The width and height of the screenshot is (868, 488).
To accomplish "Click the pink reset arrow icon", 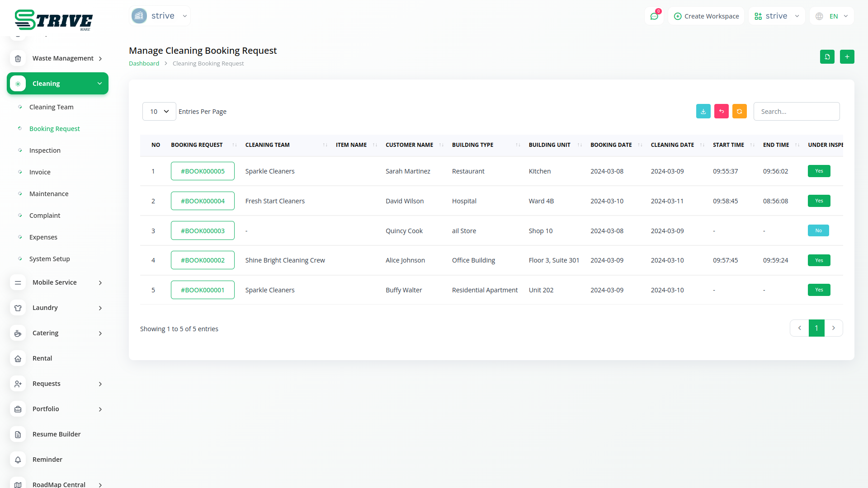I will click(721, 111).
